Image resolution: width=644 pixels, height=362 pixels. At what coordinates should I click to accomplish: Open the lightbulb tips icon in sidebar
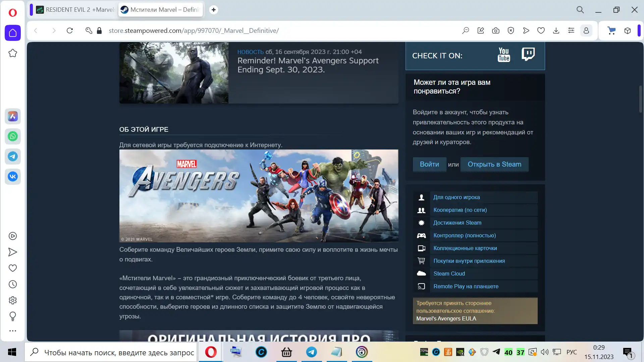click(13, 316)
